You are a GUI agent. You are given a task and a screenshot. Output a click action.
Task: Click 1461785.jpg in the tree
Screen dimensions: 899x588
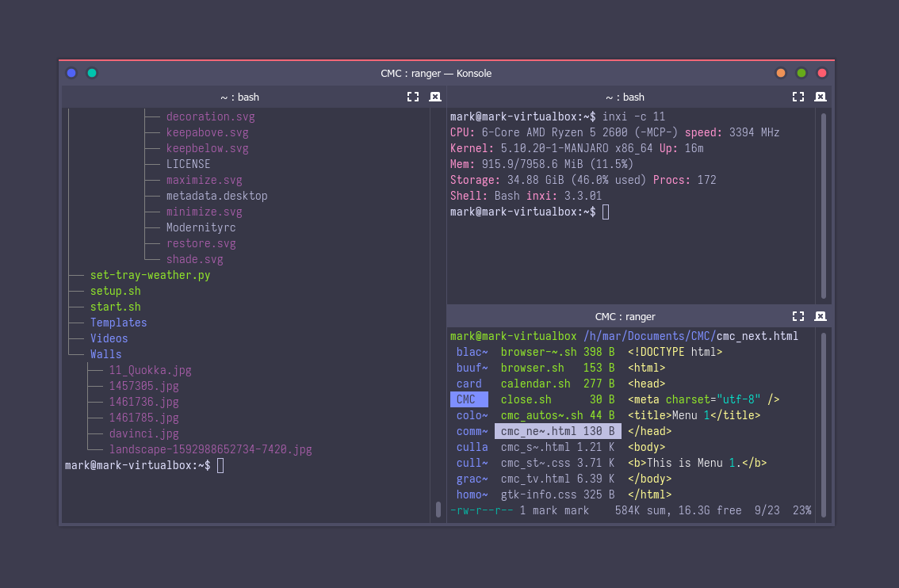coord(144,418)
